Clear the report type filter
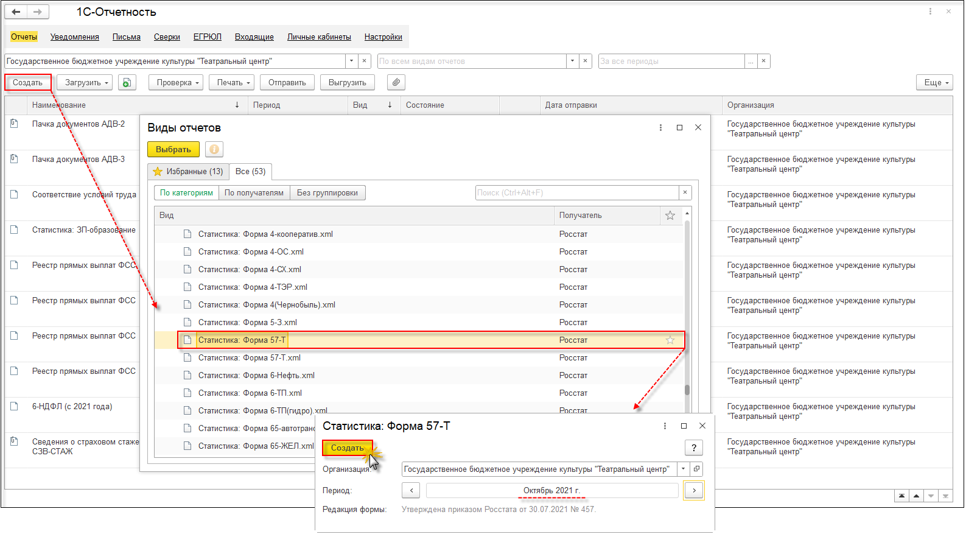This screenshot has width=980, height=548. 585,61
